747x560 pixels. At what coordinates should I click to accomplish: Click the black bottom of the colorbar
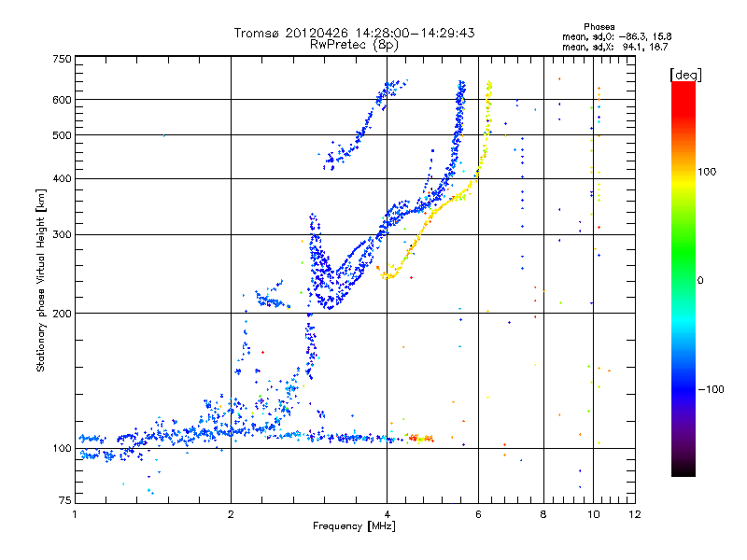(684, 469)
